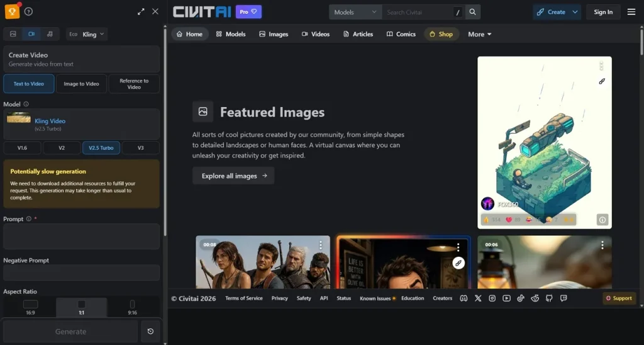Choose Kling version V2.5 Turbo

pos(101,147)
